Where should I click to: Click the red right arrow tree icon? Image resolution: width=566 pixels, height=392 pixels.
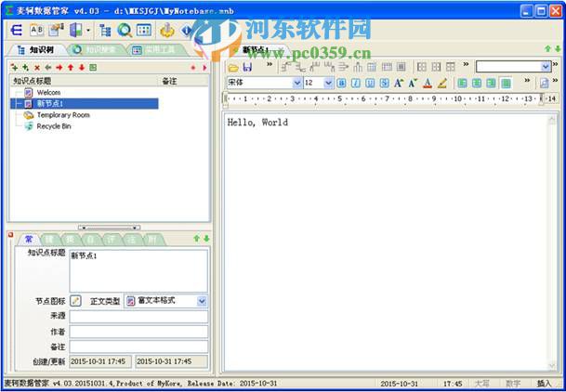click(59, 68)
